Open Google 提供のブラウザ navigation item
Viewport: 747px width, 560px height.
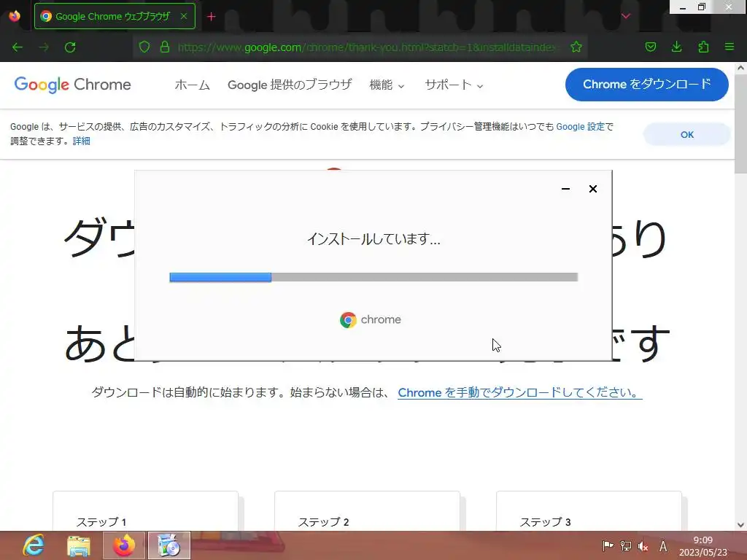tap(290, 85)
